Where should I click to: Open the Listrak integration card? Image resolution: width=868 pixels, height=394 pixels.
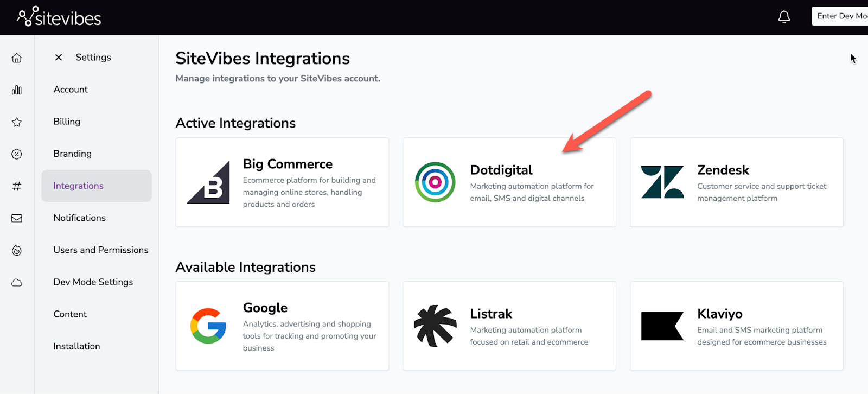click(509, 326)
